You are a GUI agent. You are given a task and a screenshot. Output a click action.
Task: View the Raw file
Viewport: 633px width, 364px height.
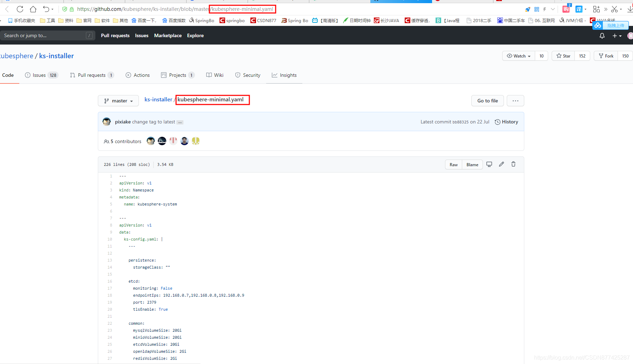[453, 164]
